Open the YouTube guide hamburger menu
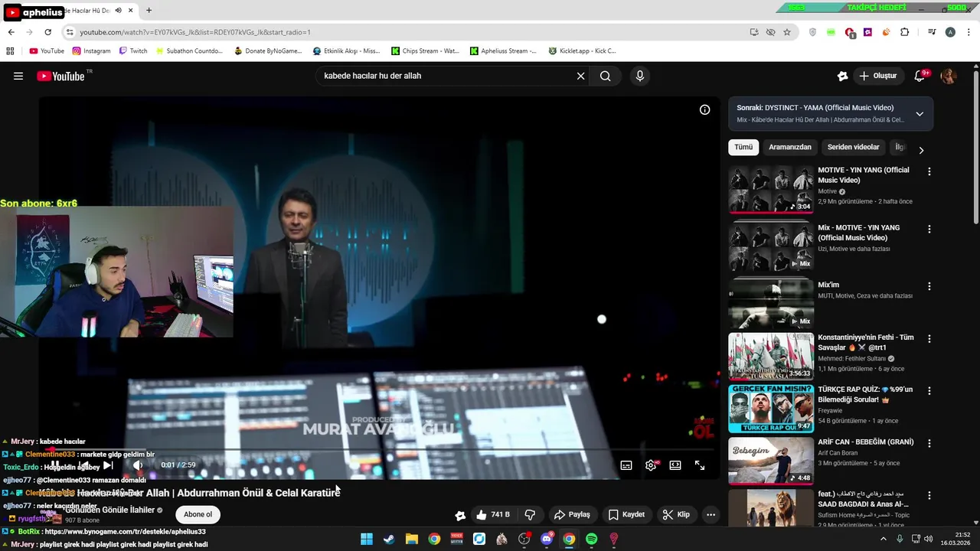 pos(18,76)
